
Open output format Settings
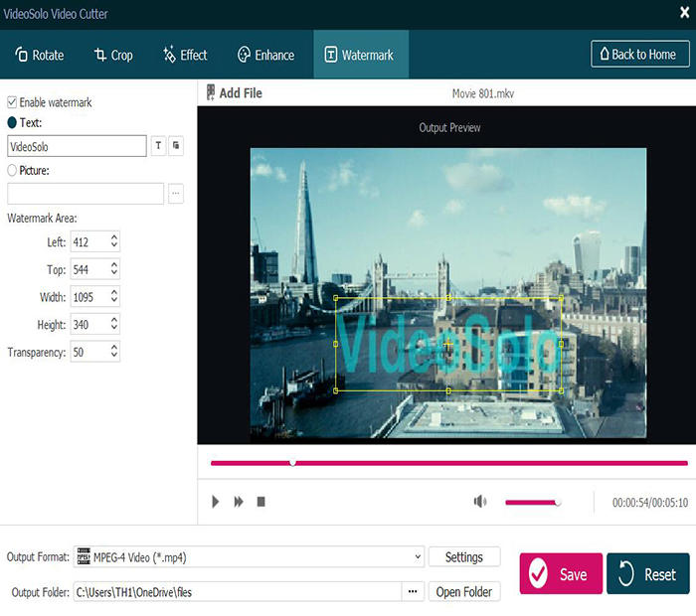(464, 557)
